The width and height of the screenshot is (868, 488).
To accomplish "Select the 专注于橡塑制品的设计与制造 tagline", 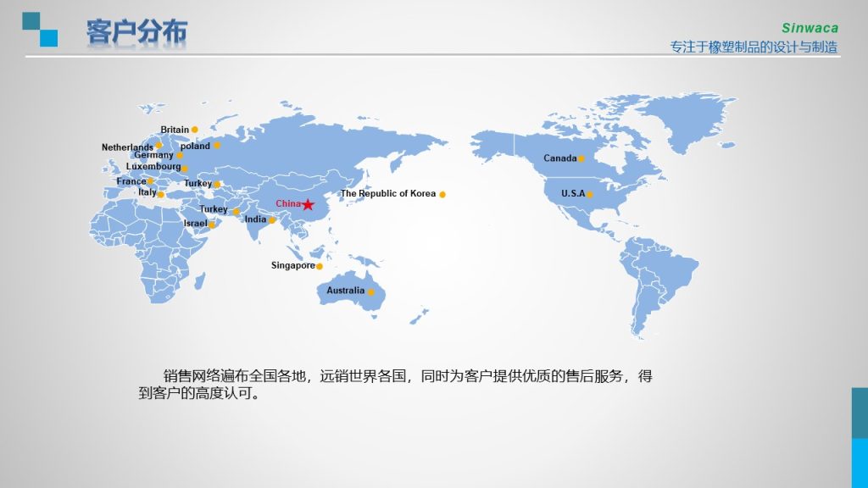I will (754, 47).
